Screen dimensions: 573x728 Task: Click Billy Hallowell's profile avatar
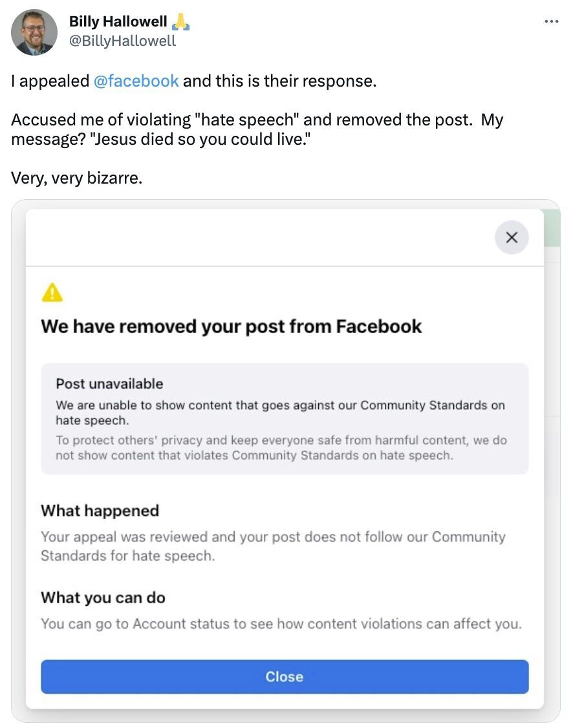(x=34, y=32)
